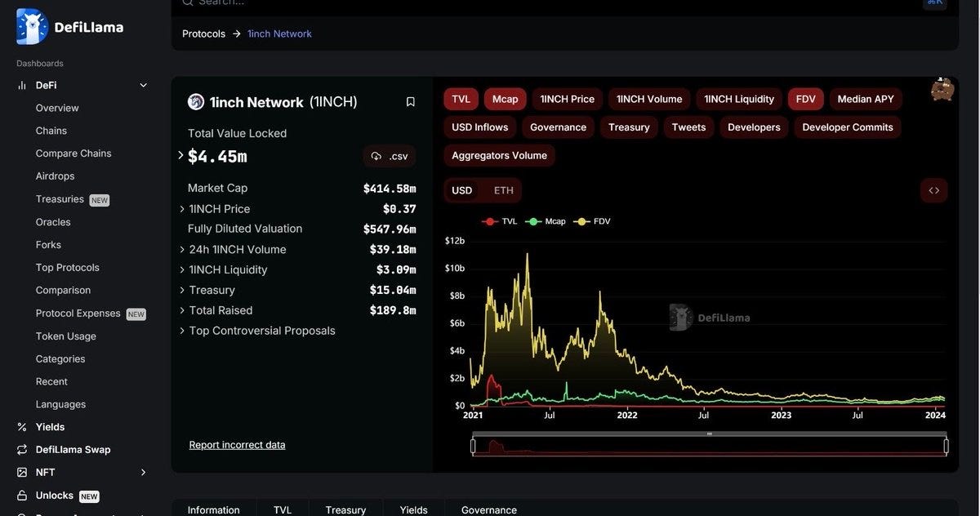Hide the Mcap series via its legend
The height and width of the screenshot is (516, 980).
pyautogui.click(x=546, y=221)
